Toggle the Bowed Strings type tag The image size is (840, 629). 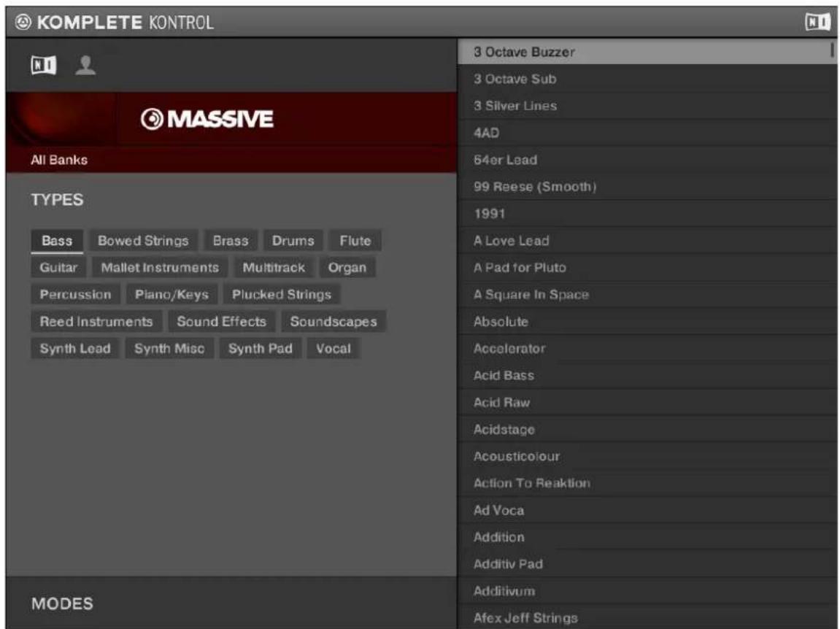[x=143, y=241]
